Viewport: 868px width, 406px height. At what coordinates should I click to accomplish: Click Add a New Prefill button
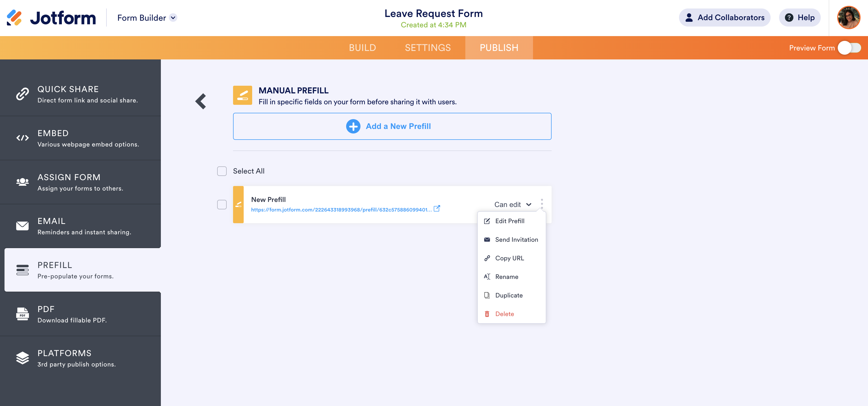tap(392, 126)
